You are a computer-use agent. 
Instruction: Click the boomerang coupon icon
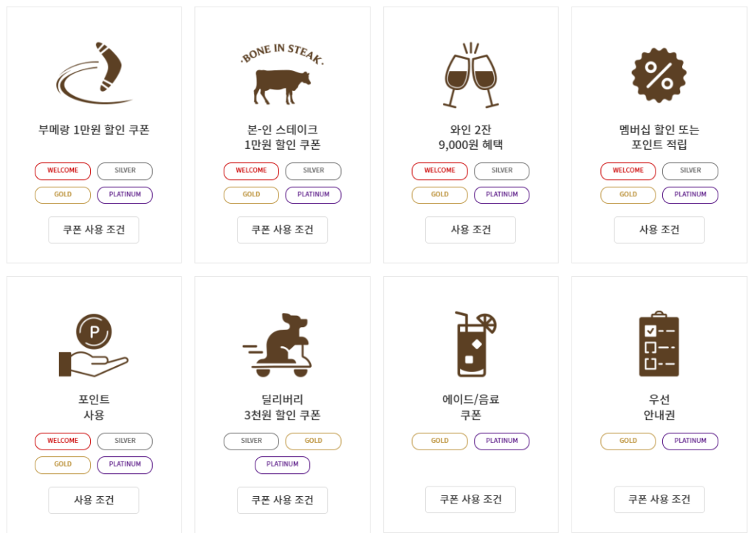coord(94,74)
